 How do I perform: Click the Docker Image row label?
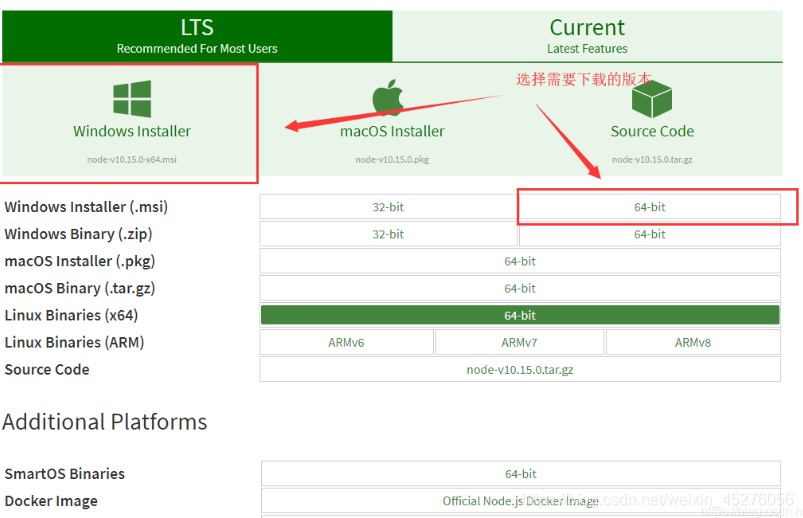(x=51, y=501)
